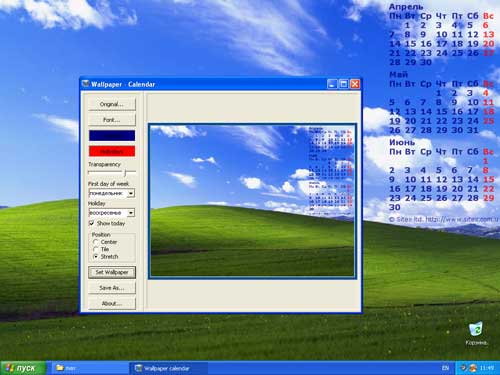This screenshot has width=500, height=375.
Task: Click the Set Wallpaper button
Action: pos(112,272)
